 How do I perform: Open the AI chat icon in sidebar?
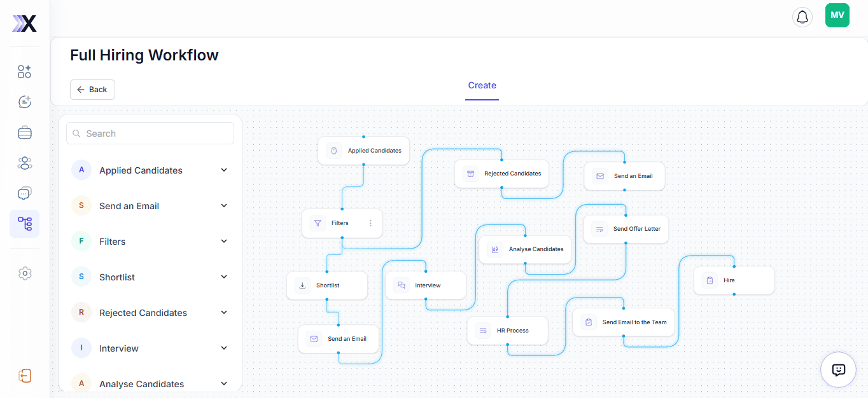[25, 102]
